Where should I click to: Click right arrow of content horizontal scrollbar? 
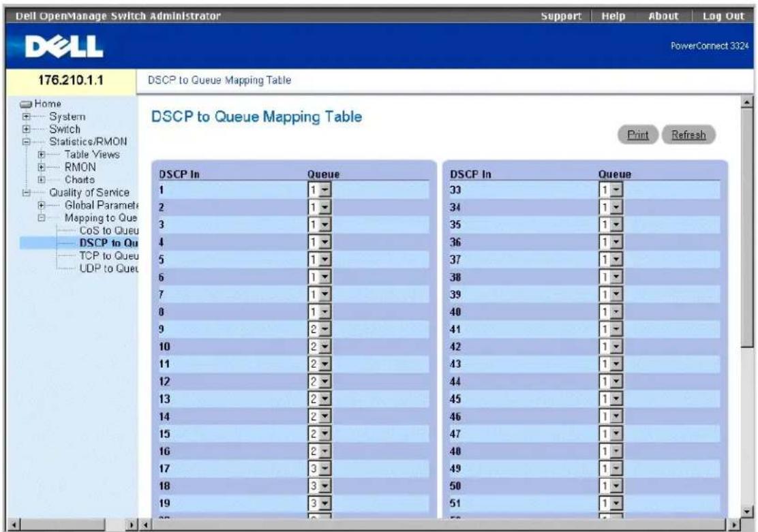point(736,525)
